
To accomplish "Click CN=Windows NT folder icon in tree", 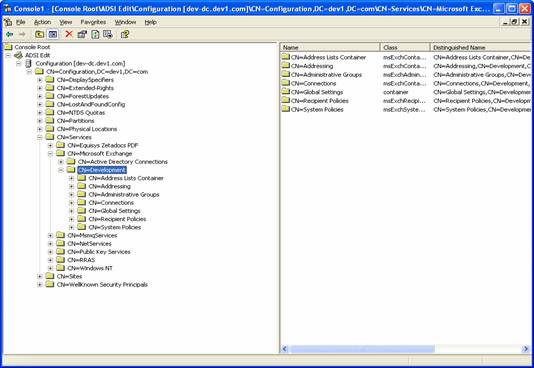I will click(60, 268).
